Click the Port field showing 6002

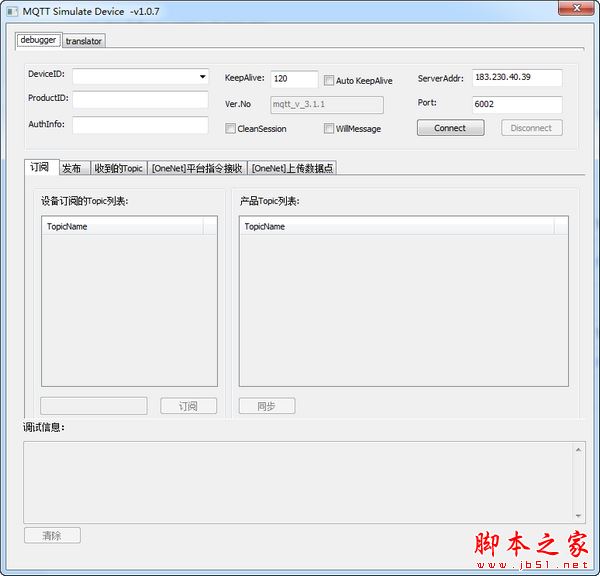[x=517, y=104]
